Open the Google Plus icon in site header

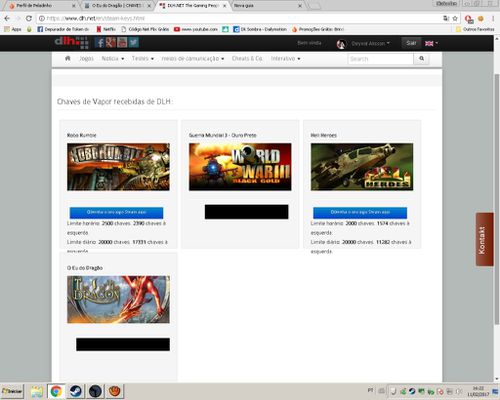click(111, 42)
